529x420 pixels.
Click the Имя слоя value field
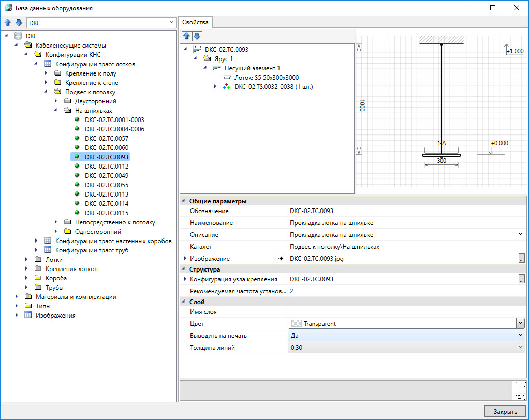[406, 312]
